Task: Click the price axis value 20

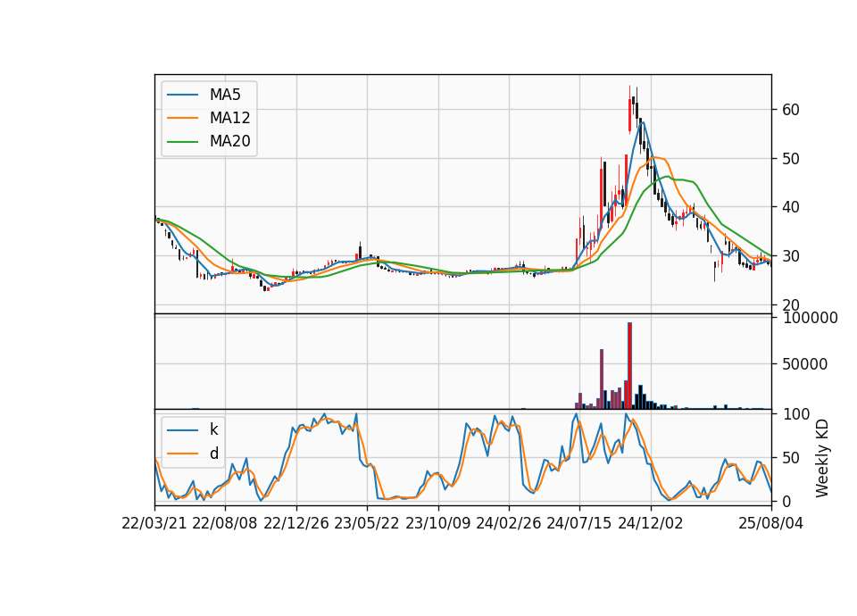Action: [790, 304]
